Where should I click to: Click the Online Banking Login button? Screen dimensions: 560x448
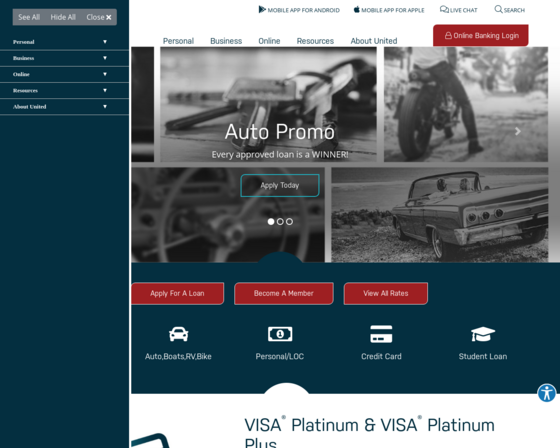click(481, 35)
